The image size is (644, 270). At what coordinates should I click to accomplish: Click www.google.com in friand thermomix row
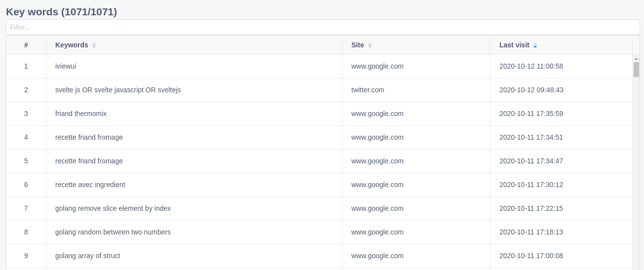(x=378, y=114)
